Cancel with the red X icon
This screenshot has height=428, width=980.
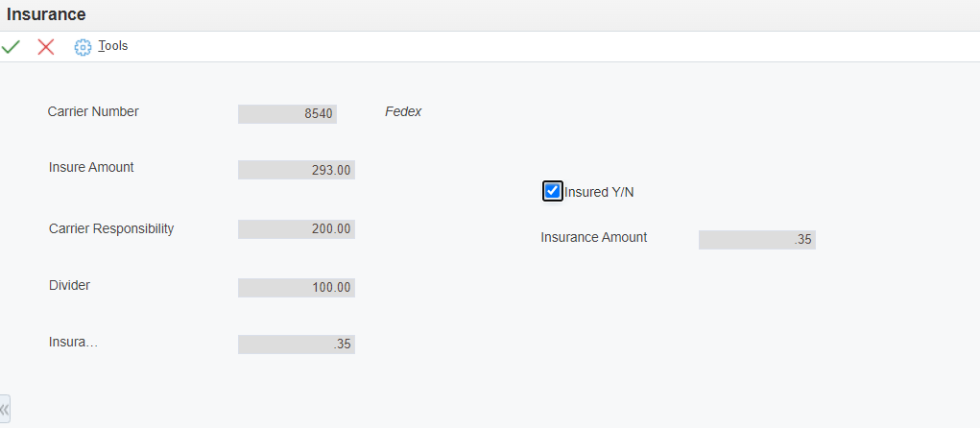[46, 47]
